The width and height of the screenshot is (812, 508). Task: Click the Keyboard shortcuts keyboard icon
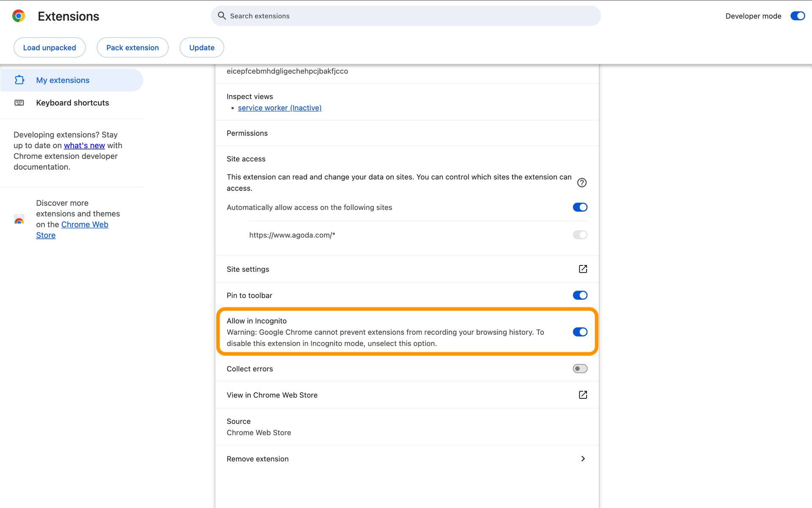[19, 103]
